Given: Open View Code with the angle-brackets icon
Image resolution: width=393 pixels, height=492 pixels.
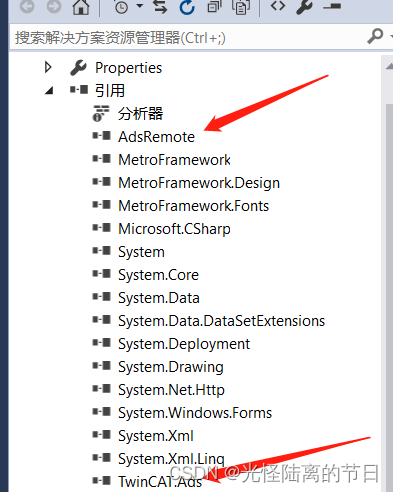Looking at the screenshot, I should point(278,6).
